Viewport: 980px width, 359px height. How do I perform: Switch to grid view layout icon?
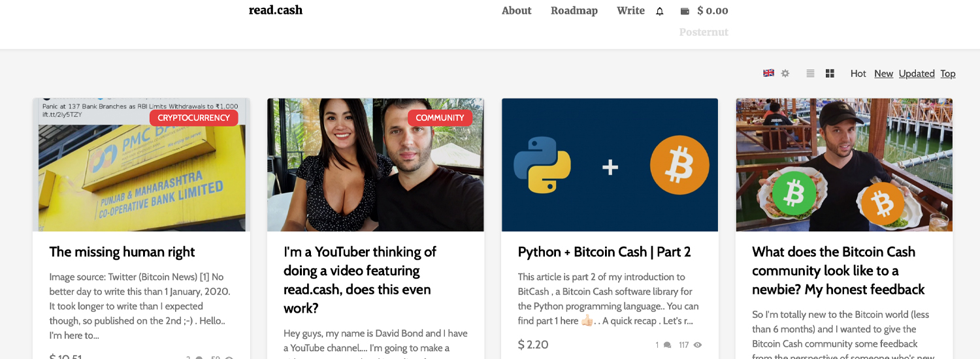(x=830, y=73)
